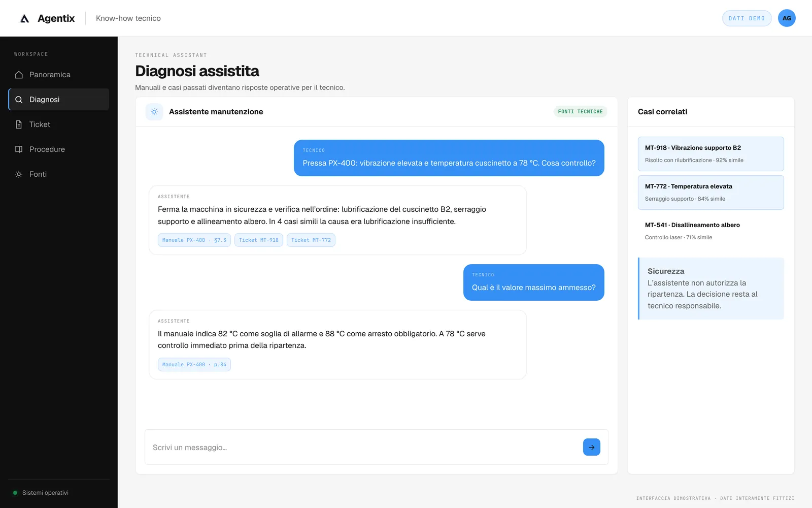812x508 pixels.
Task: Click the Sistemi operativi status text
Action: pos(45,493)
